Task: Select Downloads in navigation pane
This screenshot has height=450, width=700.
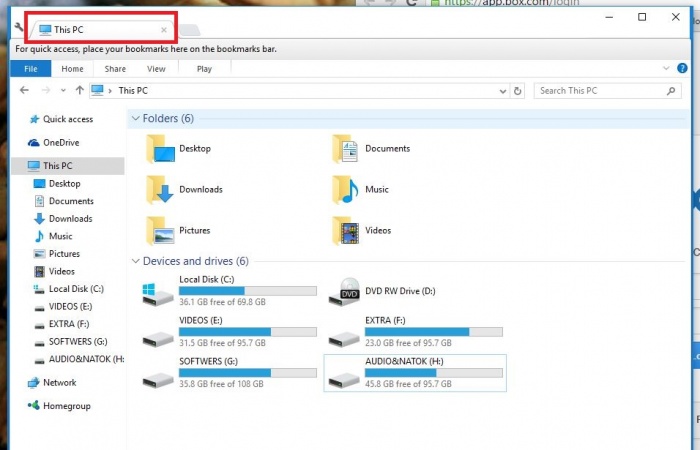Action: tap(63, 219)
